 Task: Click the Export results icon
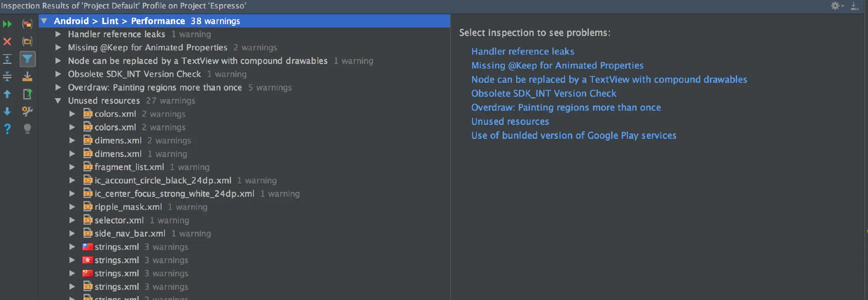pos(27,76)
